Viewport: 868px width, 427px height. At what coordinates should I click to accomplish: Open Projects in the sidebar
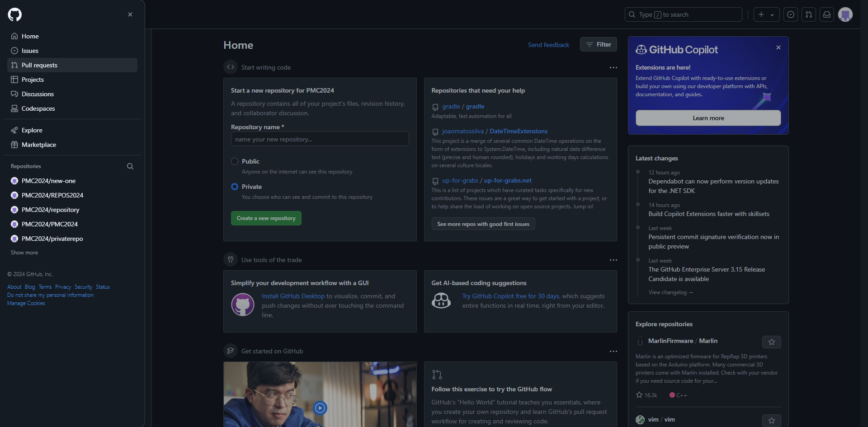[x=72, y=80]
